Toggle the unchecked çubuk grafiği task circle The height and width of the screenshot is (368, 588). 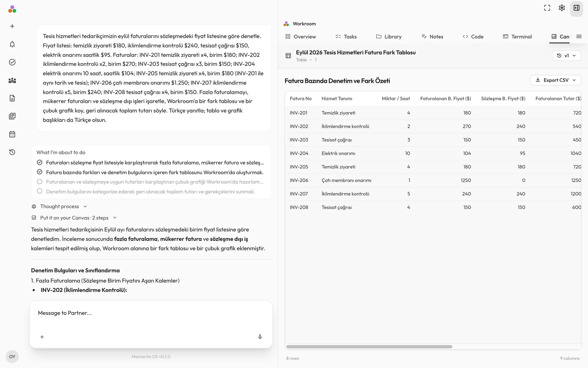click(39, 182)
